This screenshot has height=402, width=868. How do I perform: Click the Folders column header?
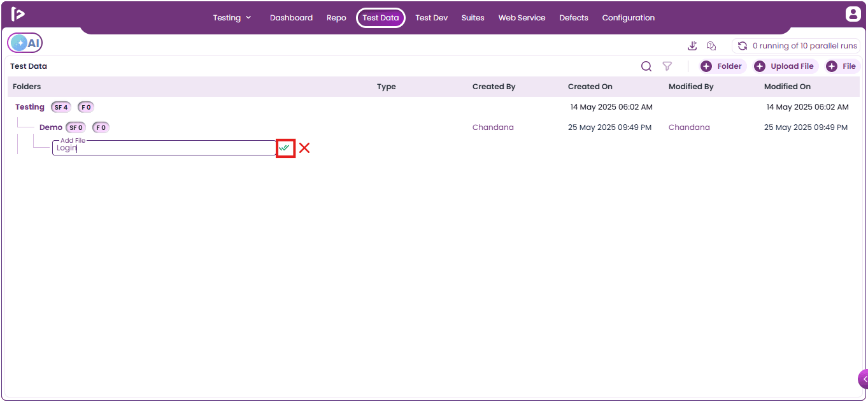[27, 87]
